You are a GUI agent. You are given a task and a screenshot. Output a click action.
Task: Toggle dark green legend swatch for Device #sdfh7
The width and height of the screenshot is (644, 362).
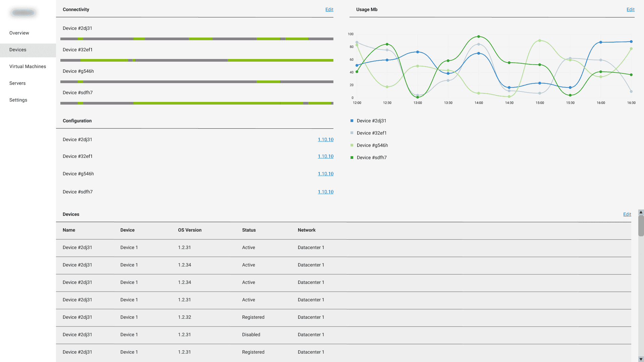coord(352,158)
